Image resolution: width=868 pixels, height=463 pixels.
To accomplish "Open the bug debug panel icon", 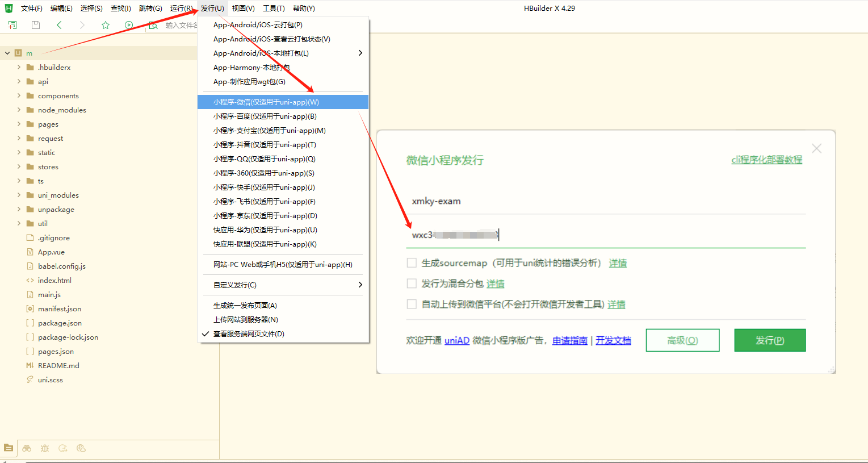I will [45, 448].
